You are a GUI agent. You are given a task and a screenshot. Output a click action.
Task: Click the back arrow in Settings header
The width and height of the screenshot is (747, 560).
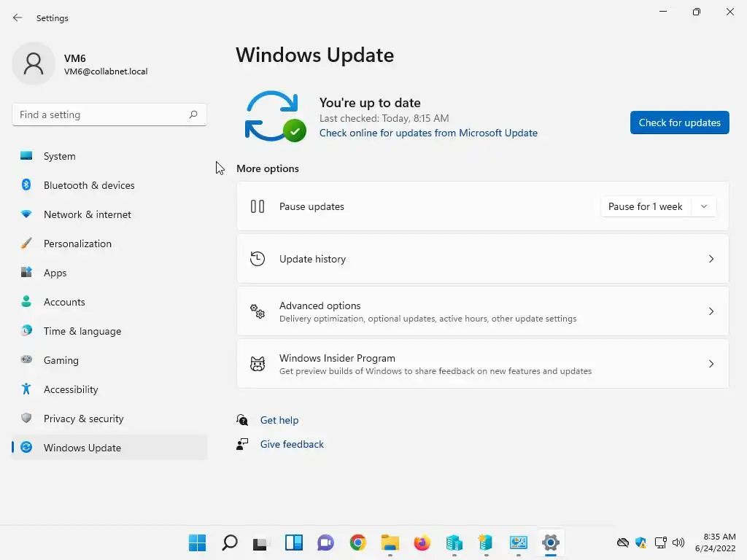[18, 17]
